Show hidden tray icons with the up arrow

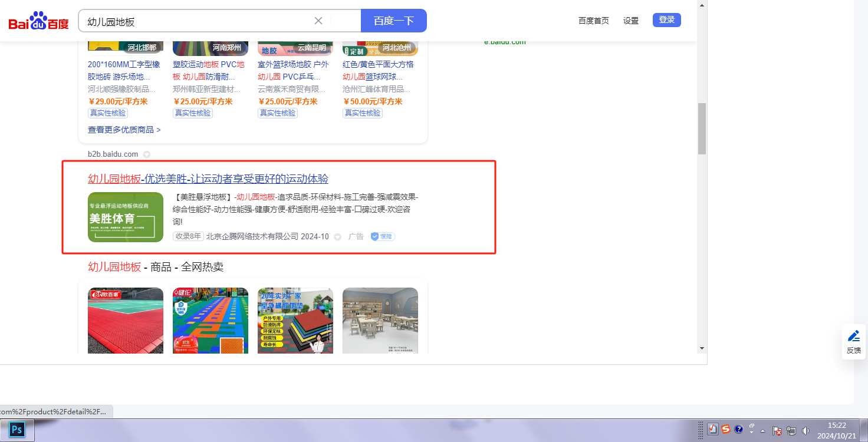[x=763, y=431]
